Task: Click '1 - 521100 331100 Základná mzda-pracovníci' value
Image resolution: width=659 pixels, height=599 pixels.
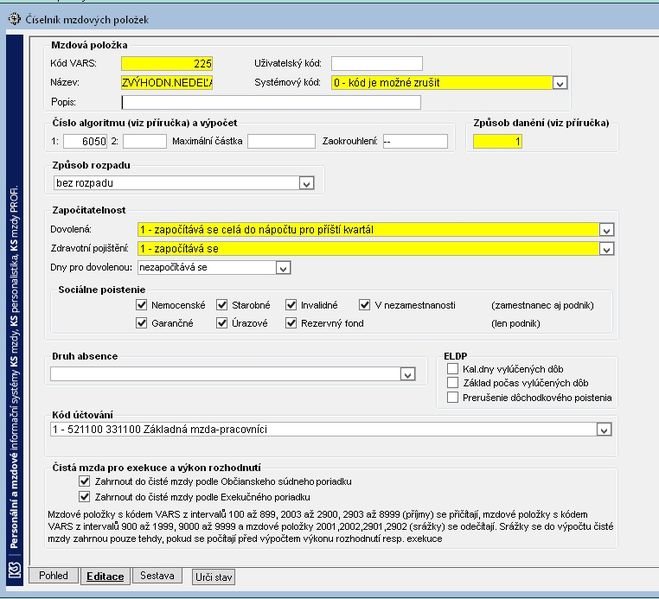Action: pyautogui.click(x=160, y=430)
